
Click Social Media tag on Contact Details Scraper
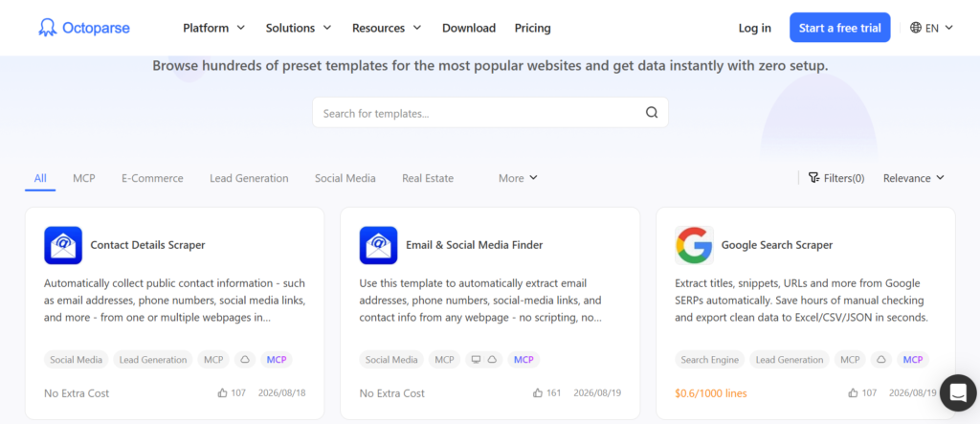coord(77,360)
